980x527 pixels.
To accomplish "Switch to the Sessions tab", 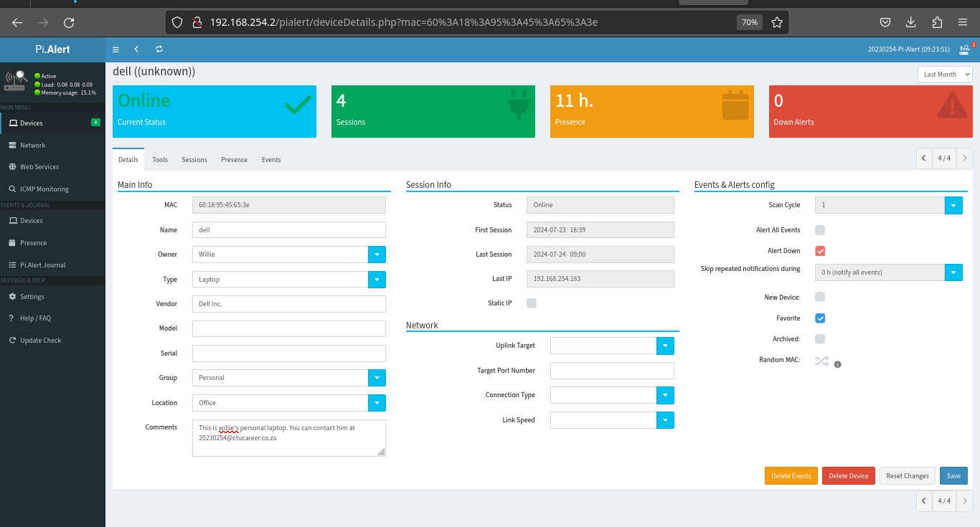I will [194, 160].
